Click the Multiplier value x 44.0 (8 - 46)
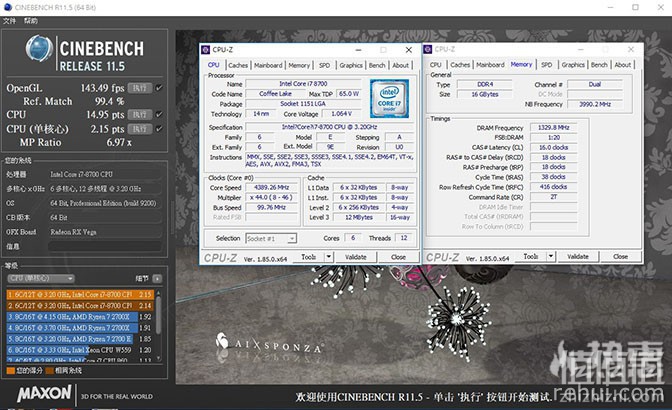 (271, 198)
